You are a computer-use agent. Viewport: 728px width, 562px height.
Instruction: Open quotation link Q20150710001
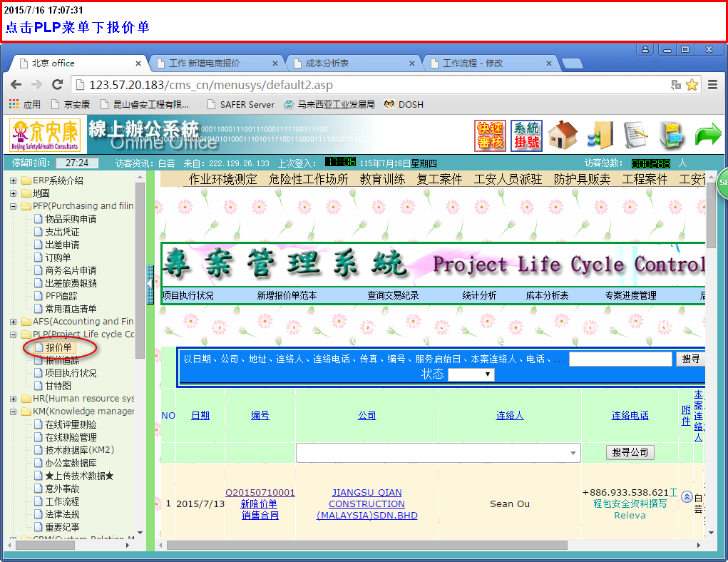260,493
